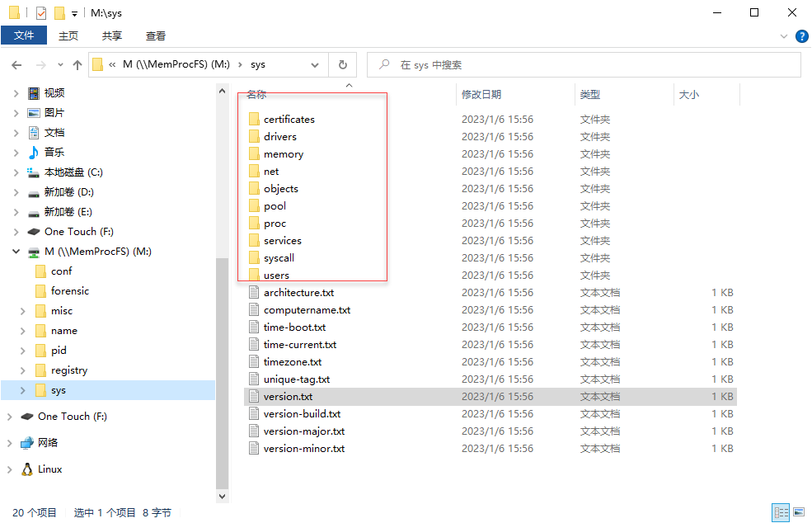Open the 文件 ribbon tab

coord(24,35)
